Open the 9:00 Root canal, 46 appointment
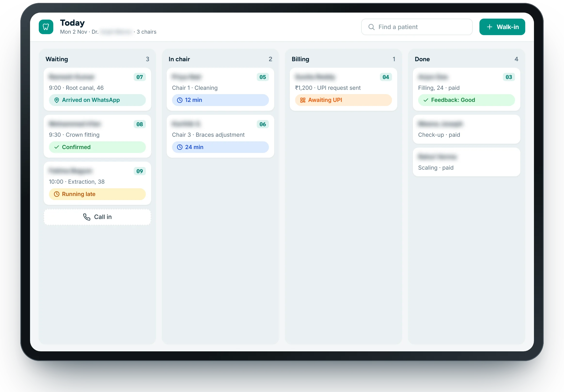This screenshot has height=392, width=564. tap(97, 89)
